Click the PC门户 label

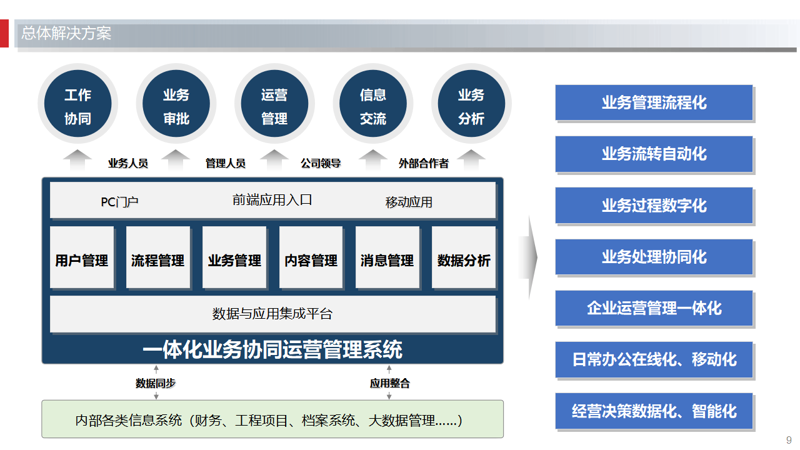[119, 202]
